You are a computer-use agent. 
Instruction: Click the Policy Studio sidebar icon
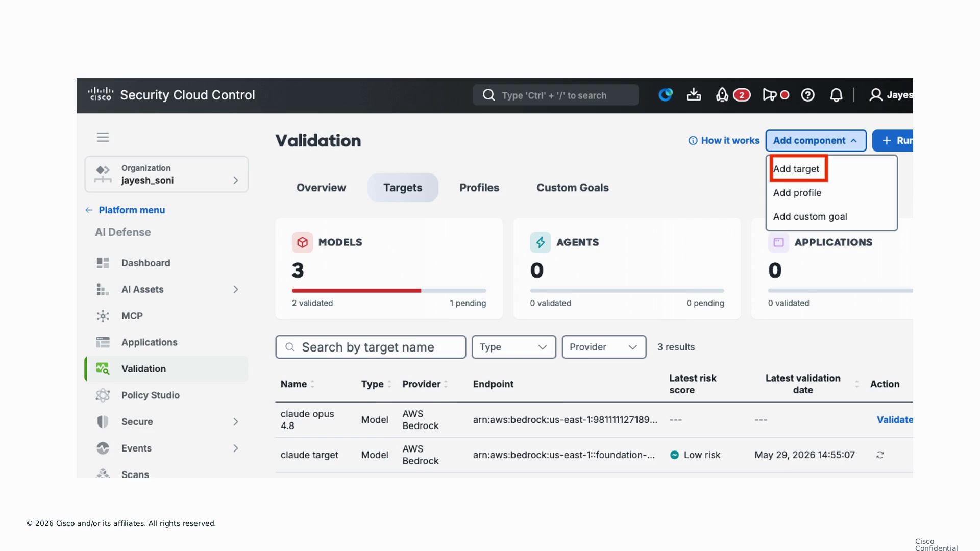click(x=103, y=395)
